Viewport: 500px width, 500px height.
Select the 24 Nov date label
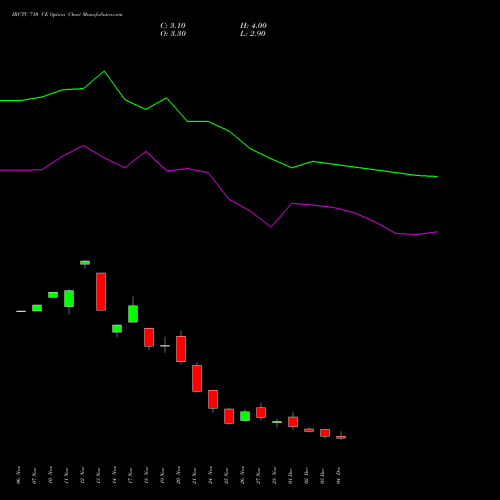tap(210, 475)
